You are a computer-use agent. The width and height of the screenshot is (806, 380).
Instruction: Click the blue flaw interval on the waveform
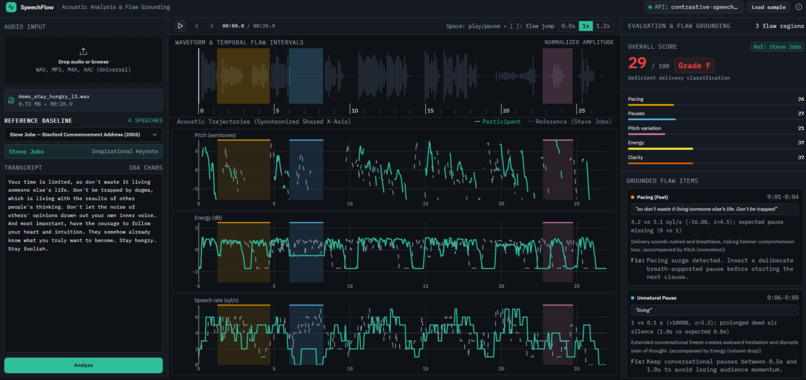point(306,76)
